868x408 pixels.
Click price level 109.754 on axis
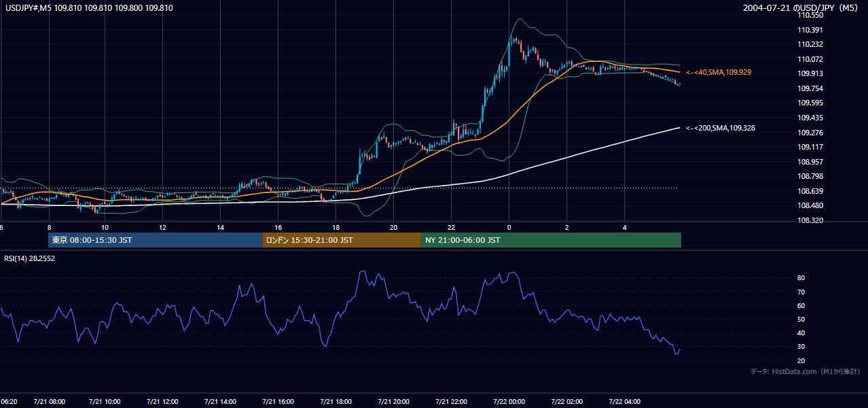(810, 88)
